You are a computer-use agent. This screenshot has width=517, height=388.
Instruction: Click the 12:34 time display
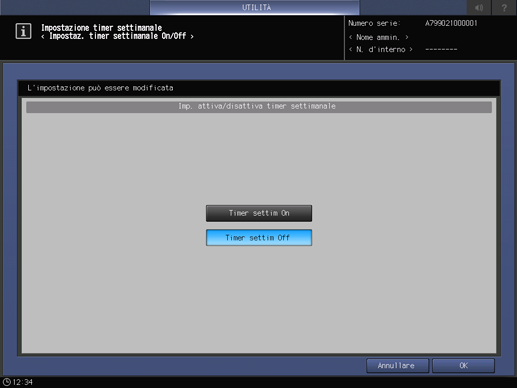point(23,382)
